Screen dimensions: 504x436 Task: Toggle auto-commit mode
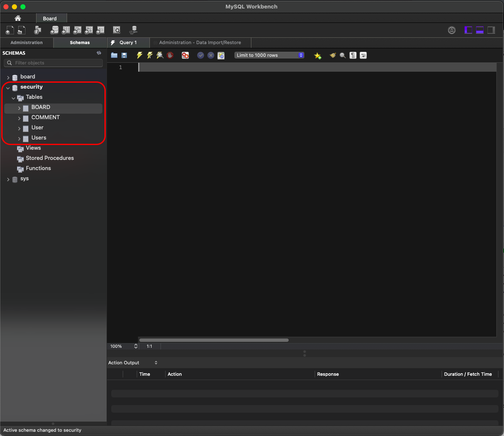[x=221, y=55]
